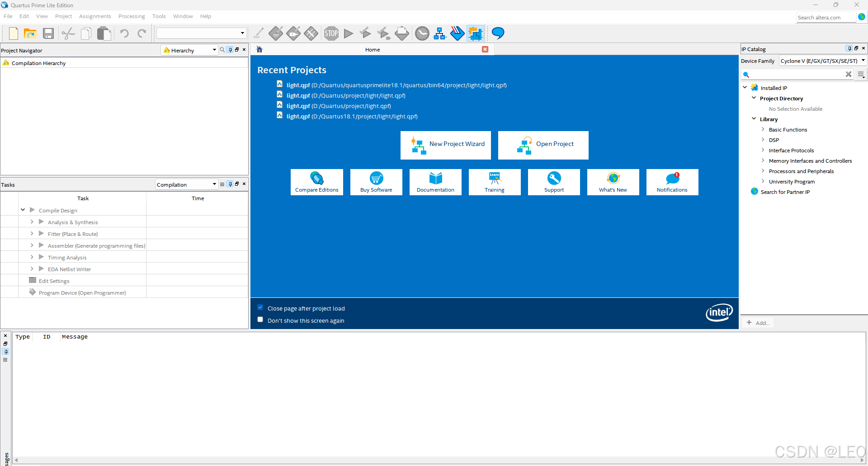Expand the Basic Functions library
The image size is (868, 466).
[763, 129]
